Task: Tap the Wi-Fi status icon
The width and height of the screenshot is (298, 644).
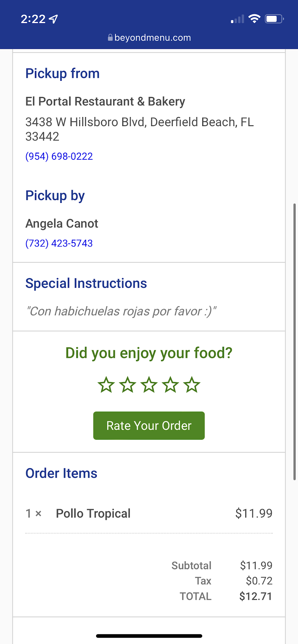Action: point(254,19)
